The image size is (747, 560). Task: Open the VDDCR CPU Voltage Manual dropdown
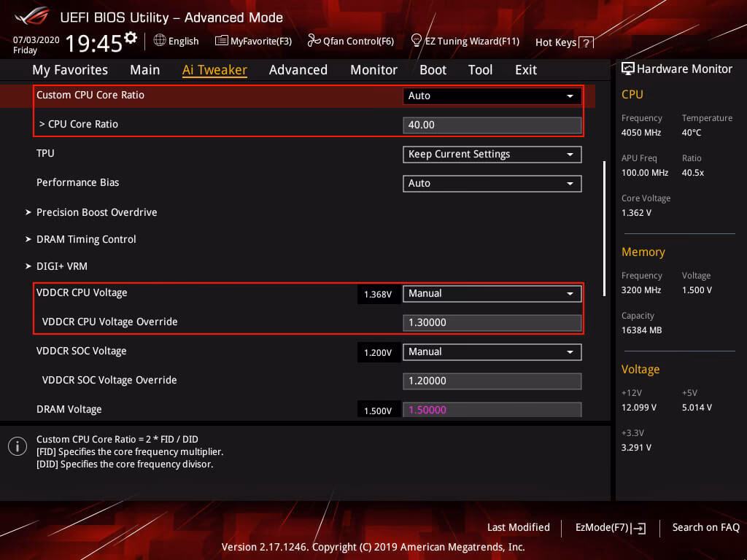coord(492,293)
